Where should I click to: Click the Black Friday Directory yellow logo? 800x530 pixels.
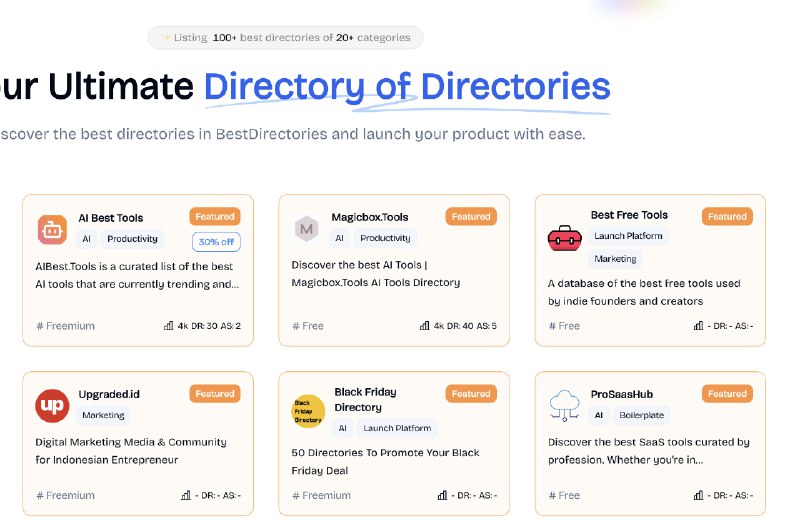point(308,411)
